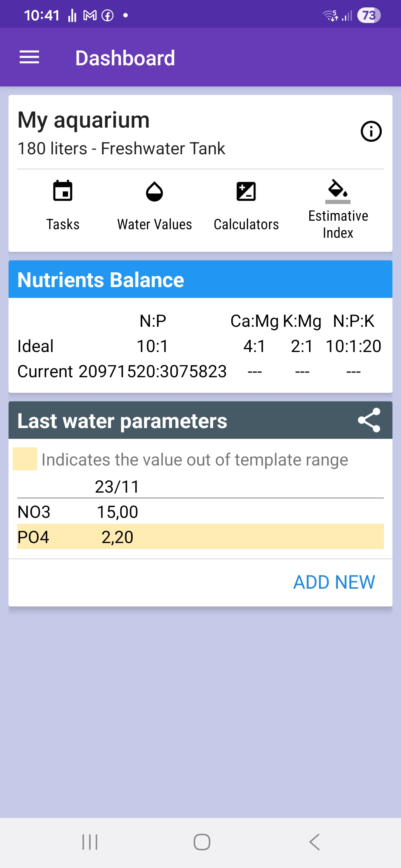Open the Tasks calendar icon
The height and width of the screenshot is (868, 401).
tap(63, 191)
